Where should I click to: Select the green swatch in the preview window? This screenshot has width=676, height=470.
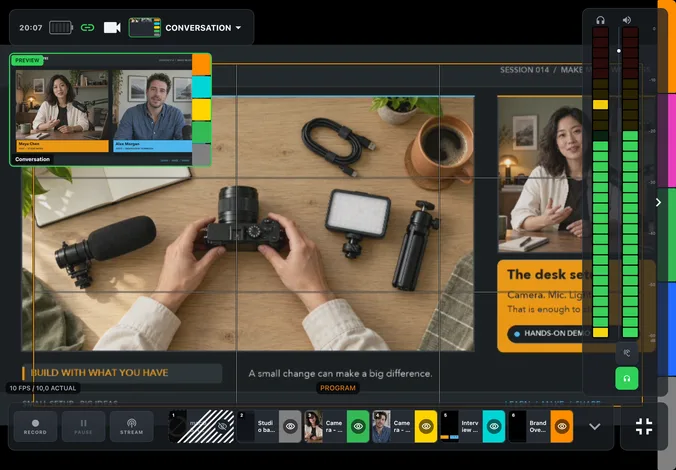[x=201, y=132]
